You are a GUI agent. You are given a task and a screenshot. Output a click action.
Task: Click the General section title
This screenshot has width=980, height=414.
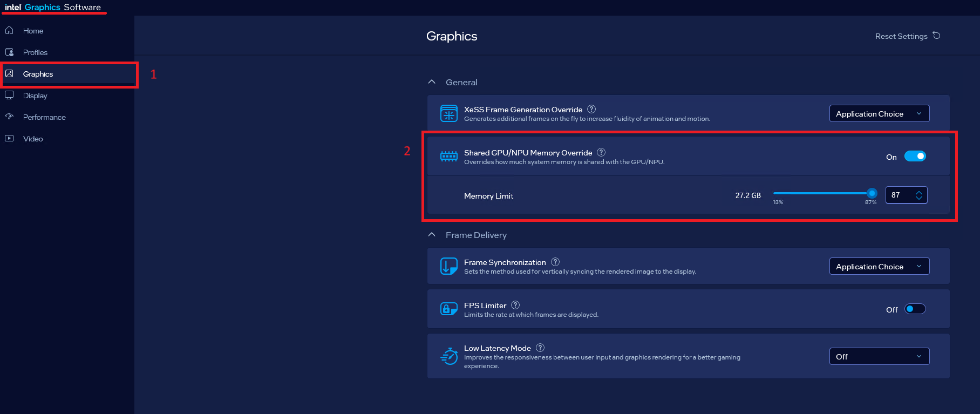point(461,82)
